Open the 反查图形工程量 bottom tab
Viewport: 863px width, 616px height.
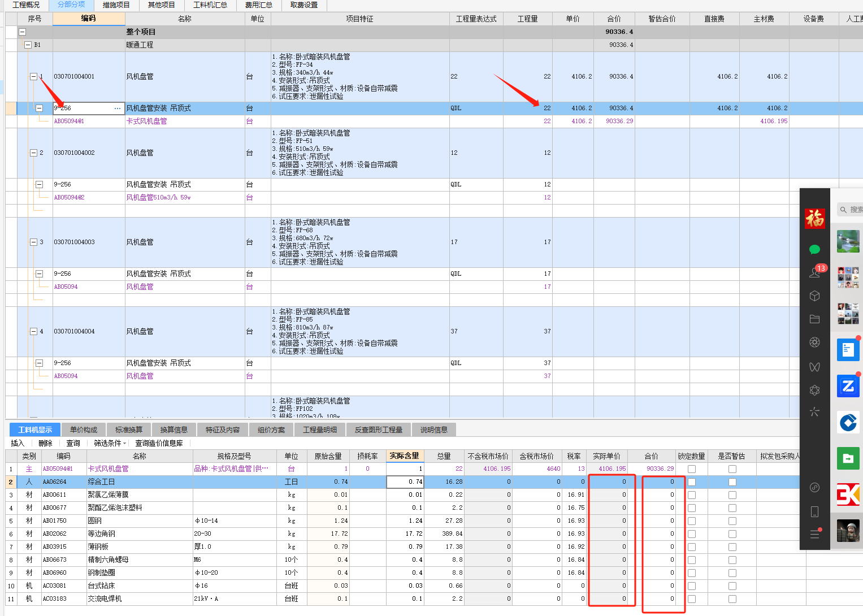tap(378, 430)
